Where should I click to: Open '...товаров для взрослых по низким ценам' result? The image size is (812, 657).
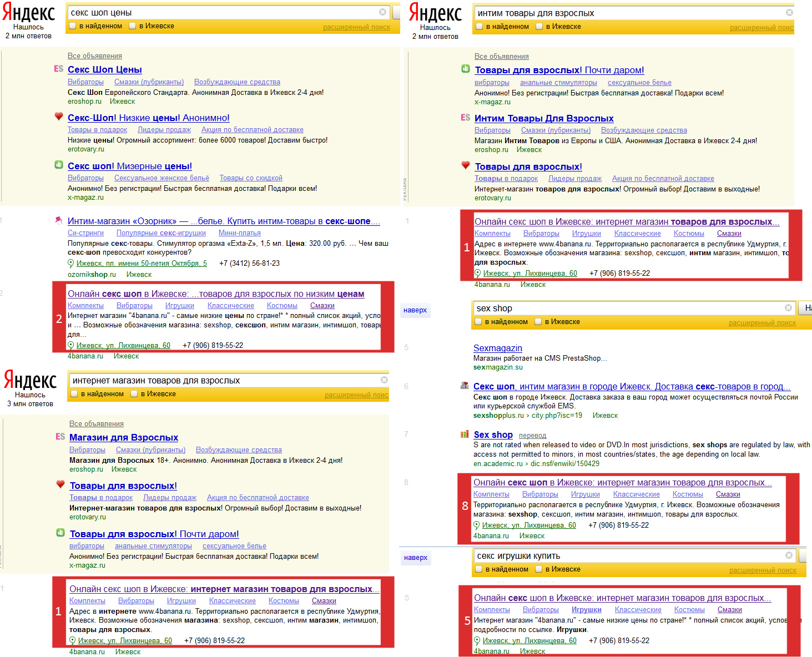coord(216,294)
